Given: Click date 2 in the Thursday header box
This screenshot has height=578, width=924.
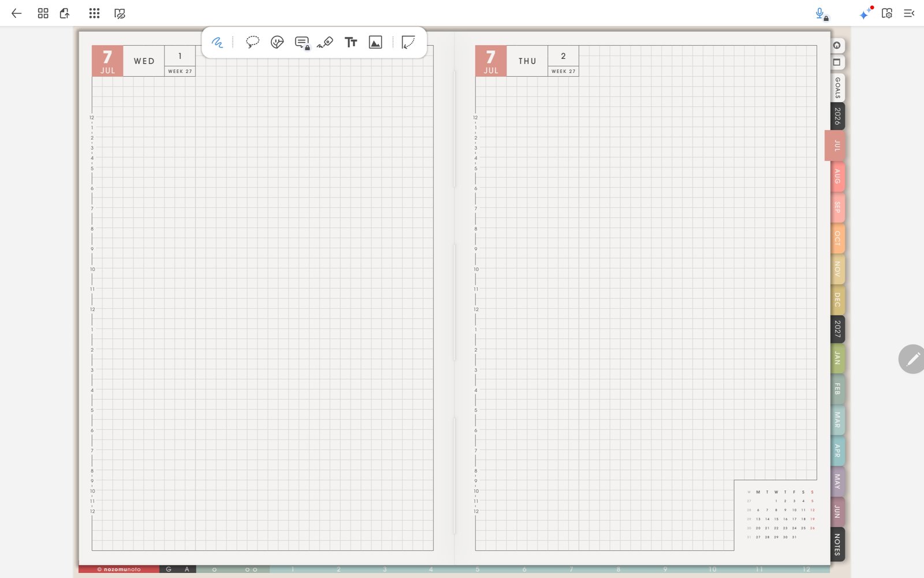Looking at the screenshot, I should click(564, 56).
